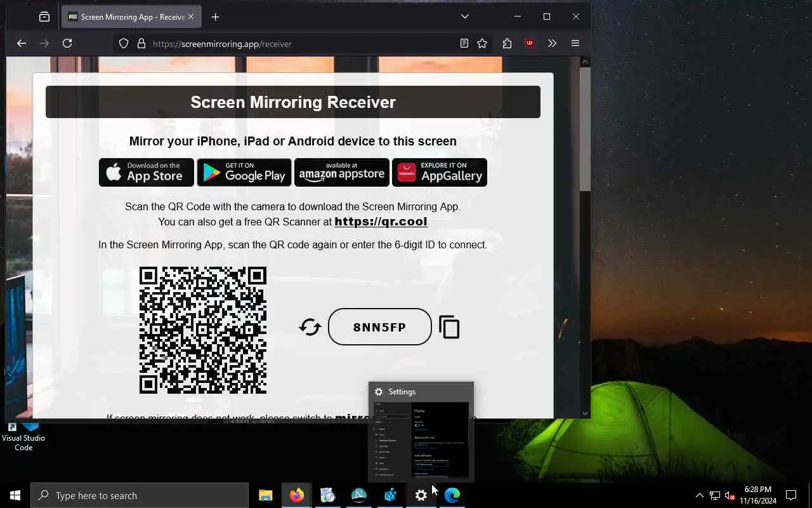Launch Microsoft Edge from the taskbar

tap(452, 495)
